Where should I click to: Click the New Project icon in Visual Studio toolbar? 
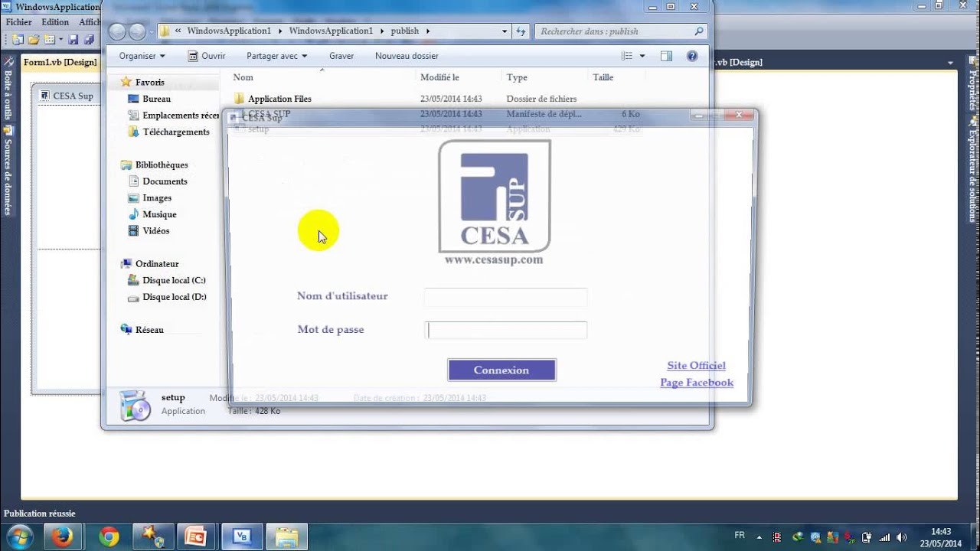pos(18,40)
